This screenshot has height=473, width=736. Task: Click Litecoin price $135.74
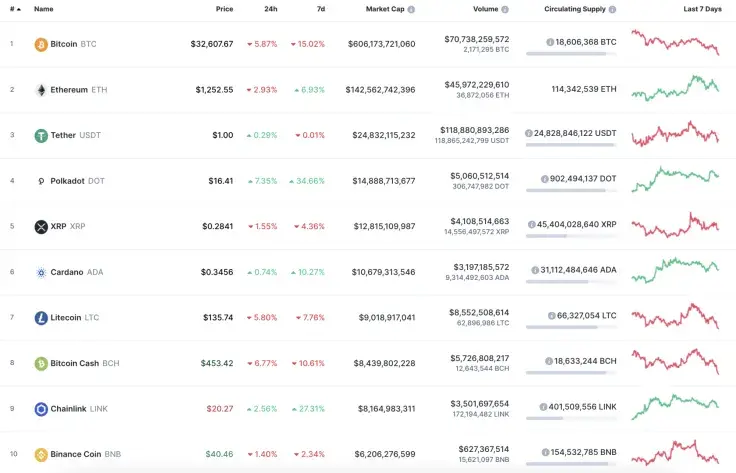pyautogui.click(x=218, y=318)
